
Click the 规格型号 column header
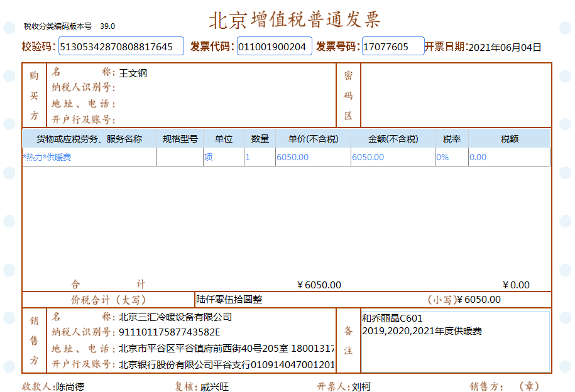(180, 139)
